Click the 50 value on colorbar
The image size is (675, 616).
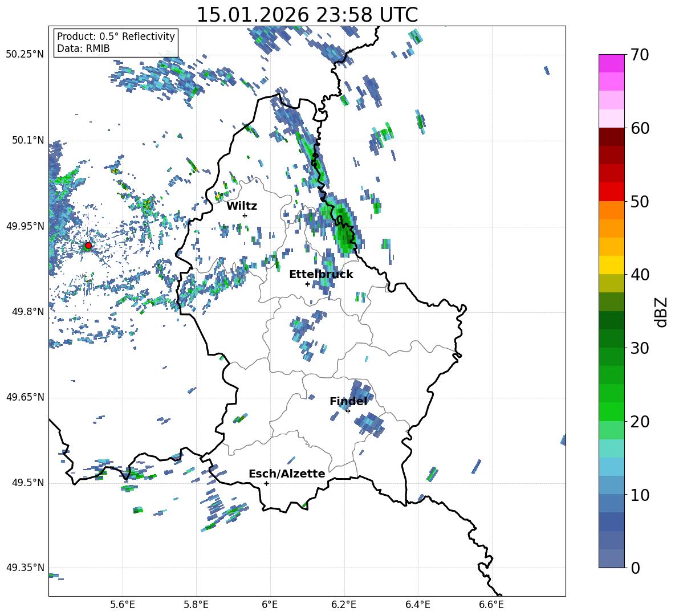pyautogui.click(x=639, y=202)
